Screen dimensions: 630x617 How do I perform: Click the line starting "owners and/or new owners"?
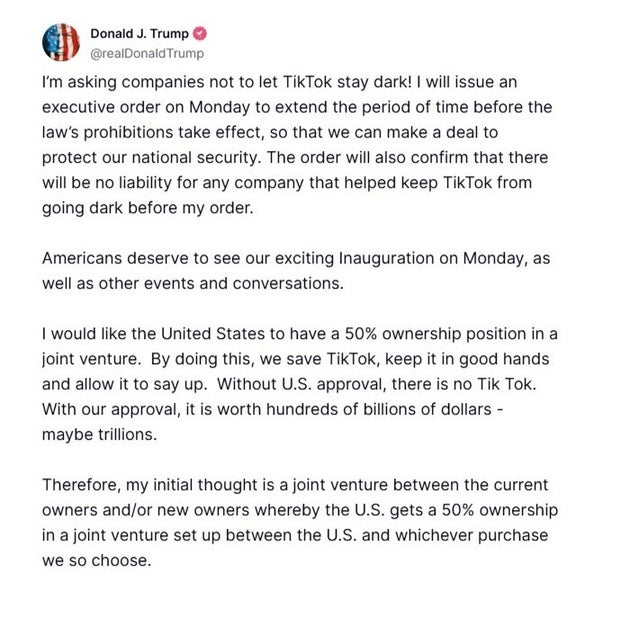click(x=299, y=510)
